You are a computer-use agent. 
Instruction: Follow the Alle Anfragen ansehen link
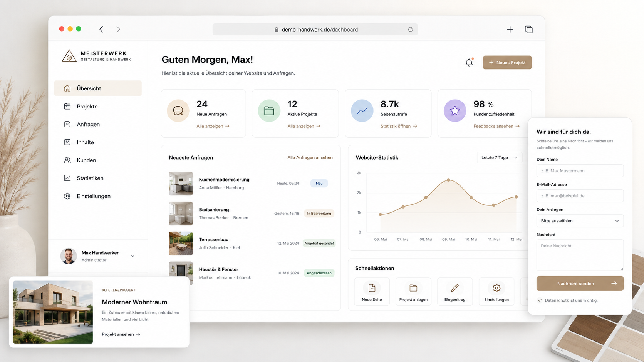pos(310,158)
